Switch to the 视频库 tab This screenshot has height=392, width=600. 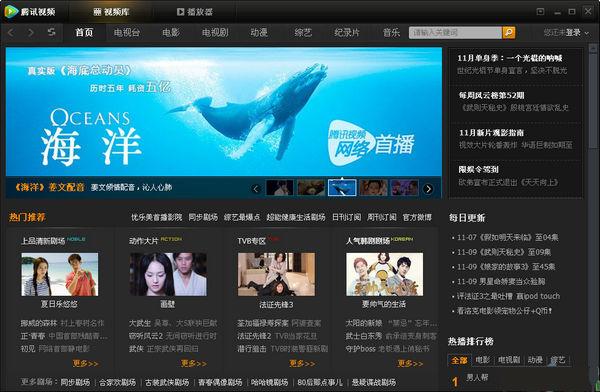tap(111, 12)
